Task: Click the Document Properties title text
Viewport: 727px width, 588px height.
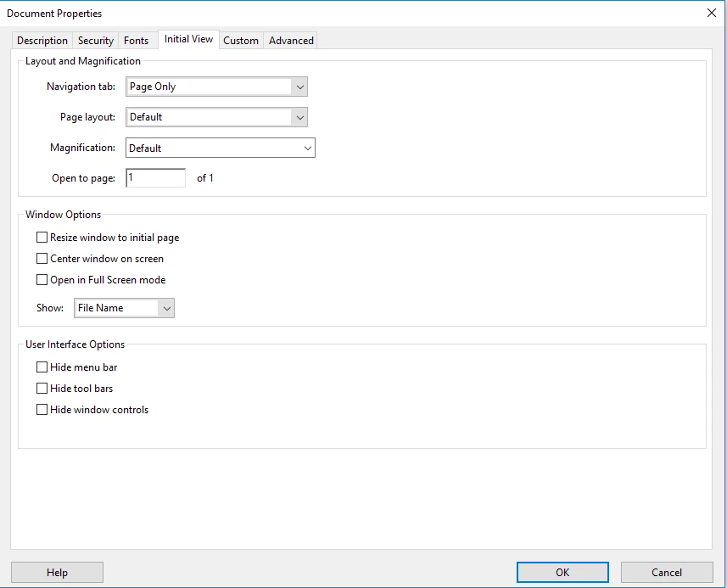Action: click(54, 14)
